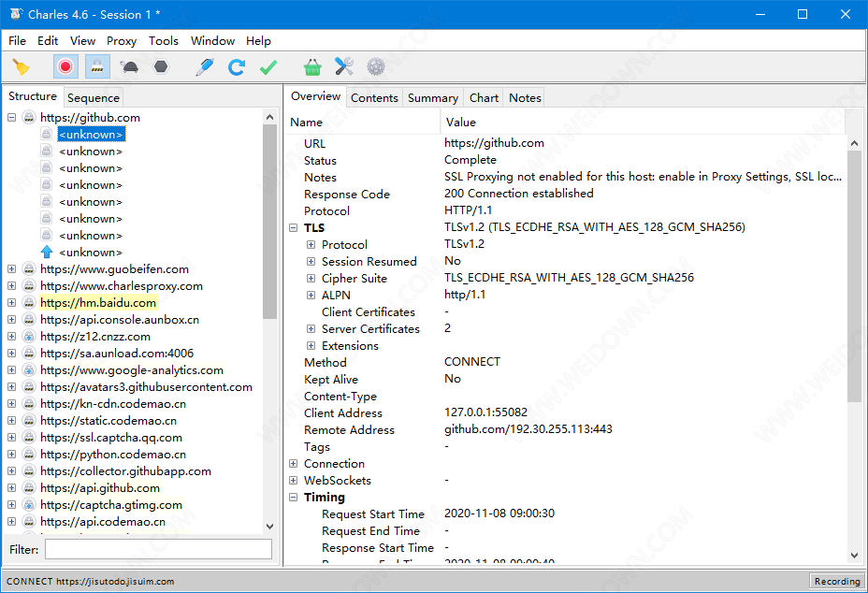Click the Filter input field
868x593 pixels.
[x=158, y=549]
